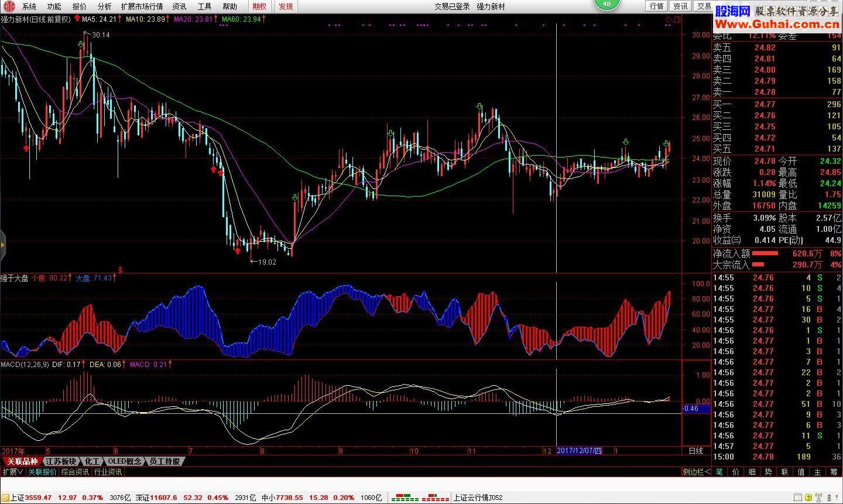Open the 系统 menu
Screen dimensions: 843x504
(29, 6)
